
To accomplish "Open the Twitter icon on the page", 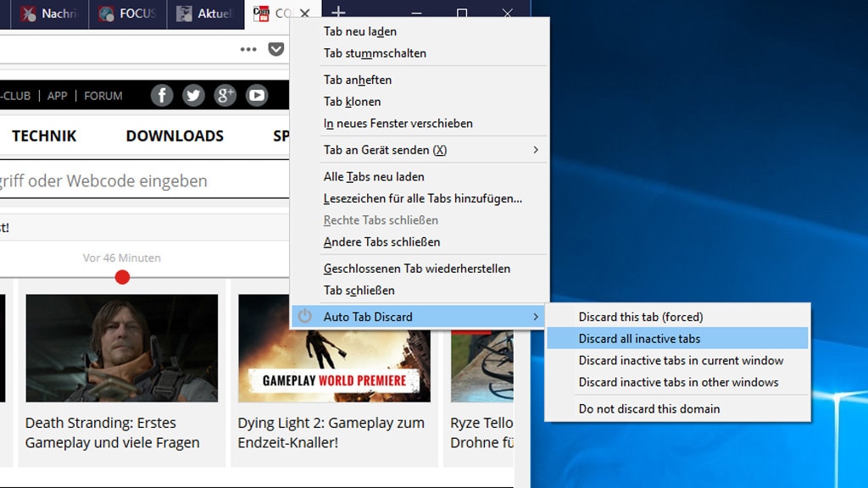I will click(x=193, y=95).
